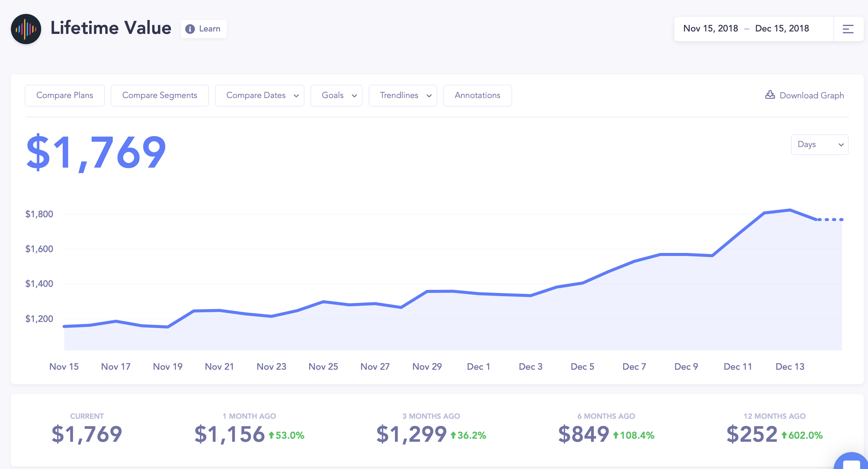Open the hamburger menu icon at top right
Viewport: 868px width, 469px height.
tap(848, 29)
